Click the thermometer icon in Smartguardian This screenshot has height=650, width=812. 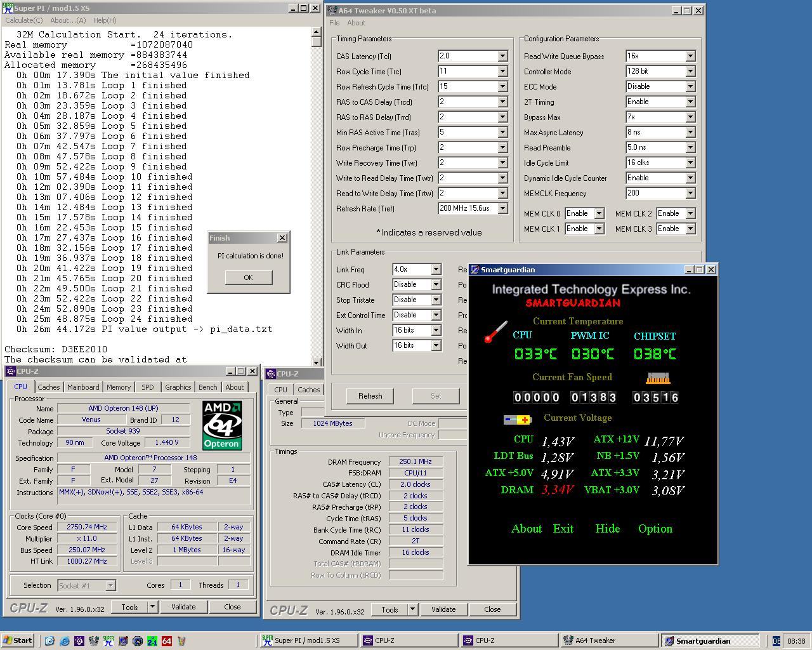(495, 332)
